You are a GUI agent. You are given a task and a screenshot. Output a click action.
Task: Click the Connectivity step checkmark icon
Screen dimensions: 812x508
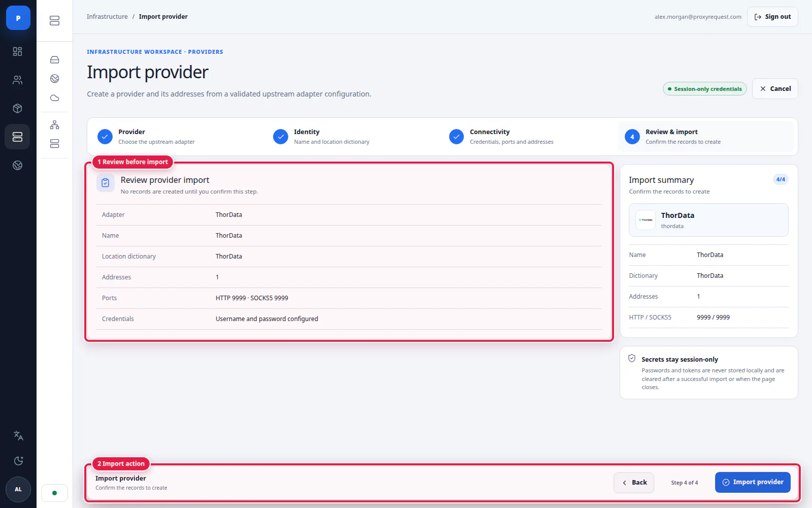pyautogui.click(x=457, y=137)
